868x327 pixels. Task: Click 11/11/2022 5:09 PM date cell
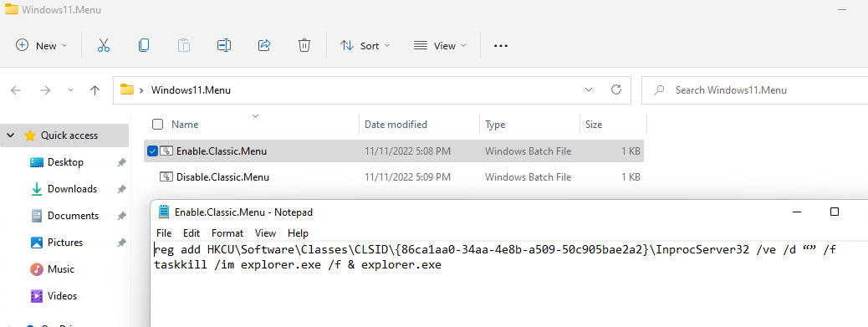click(407, 177)
